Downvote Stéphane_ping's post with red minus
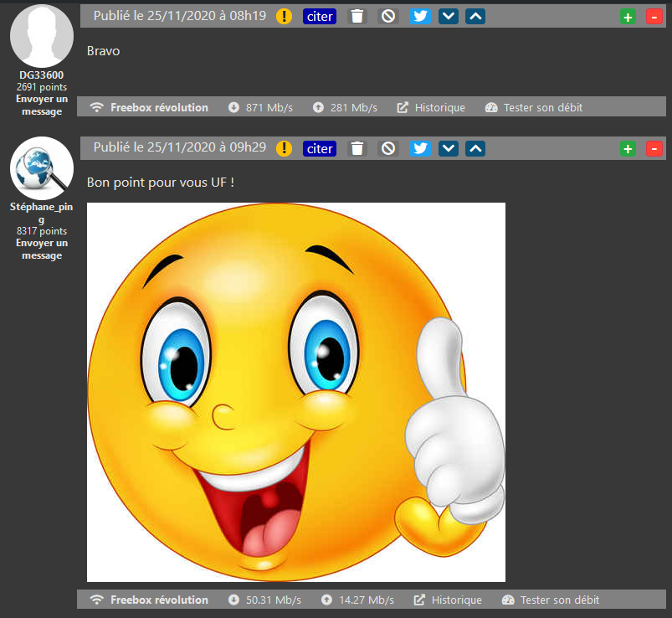672x618 pixels. [x=654, y=148]
